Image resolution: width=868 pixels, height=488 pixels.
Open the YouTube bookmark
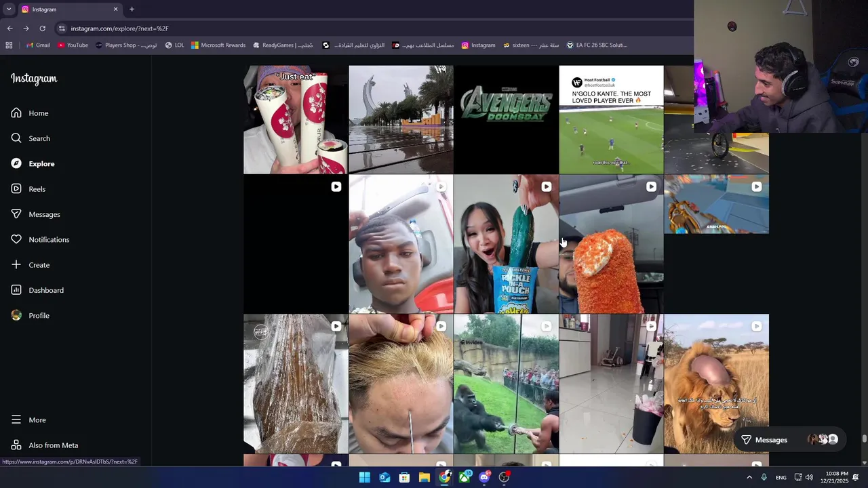[x=73, y=45]
